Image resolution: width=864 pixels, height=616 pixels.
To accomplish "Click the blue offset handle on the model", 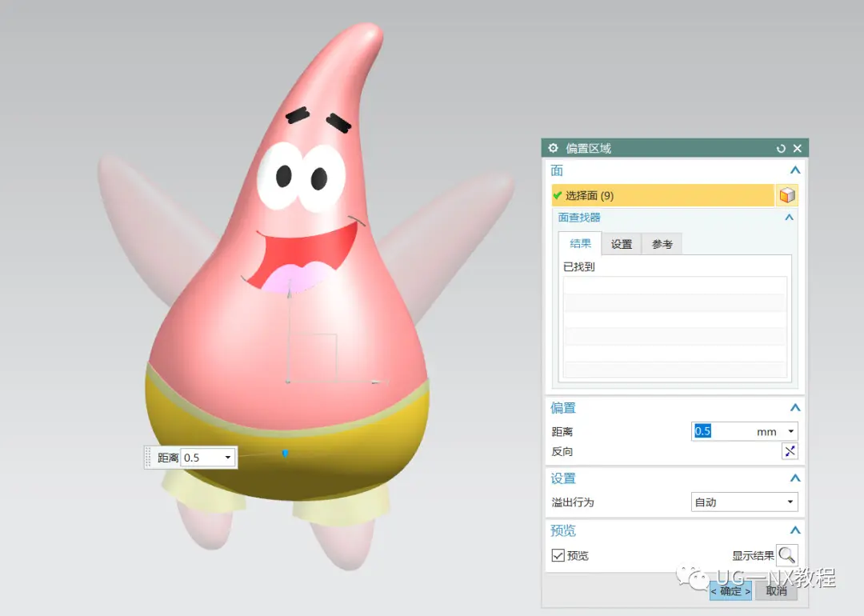I will [285, 453].
